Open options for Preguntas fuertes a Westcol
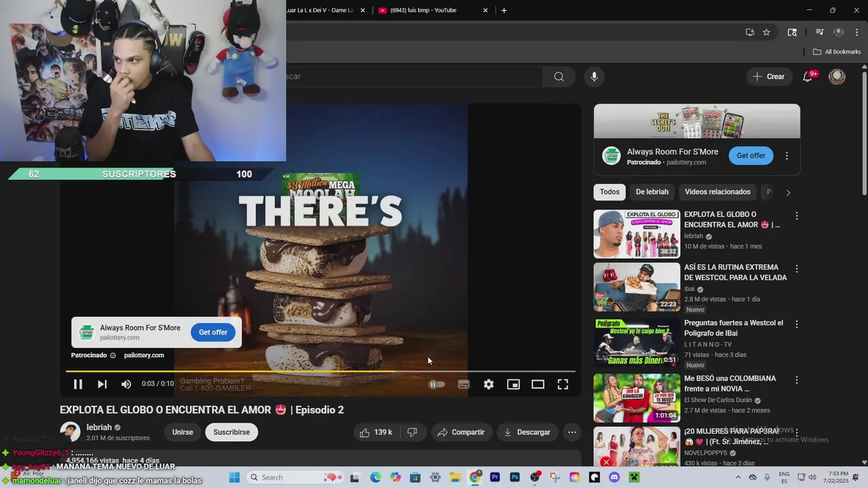Viewport: 868px width, 488px height. pos(797,325)
